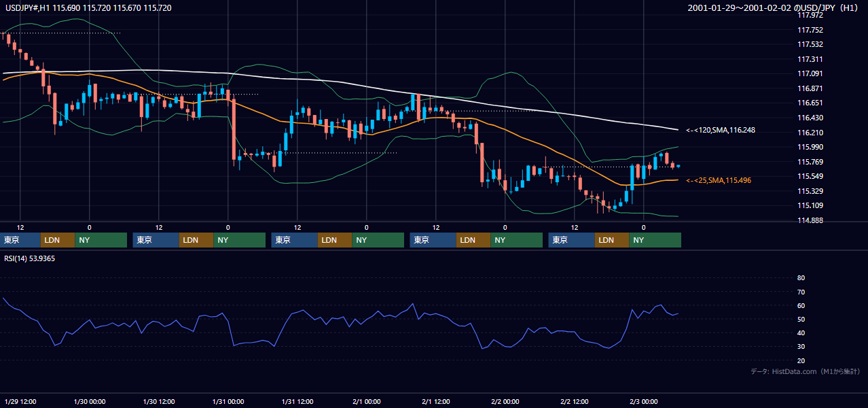The width and height of the screenshot is (868, 408).
Task: Click price axis value 115.329
Action: point(809,191)
